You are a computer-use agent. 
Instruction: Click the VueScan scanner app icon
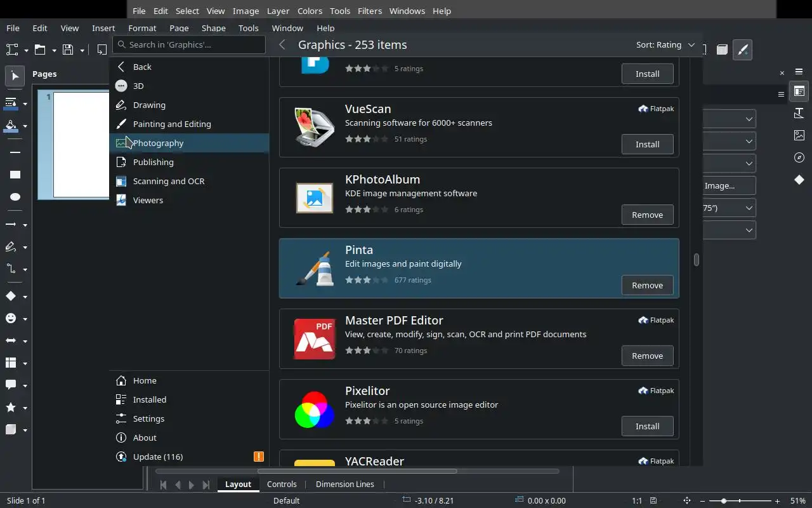(x=315, y=127)
